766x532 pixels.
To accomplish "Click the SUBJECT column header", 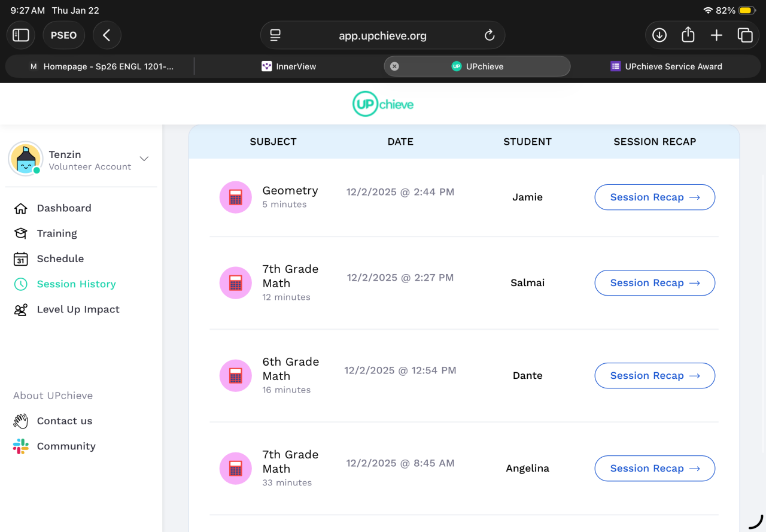I will coord(273,142).
